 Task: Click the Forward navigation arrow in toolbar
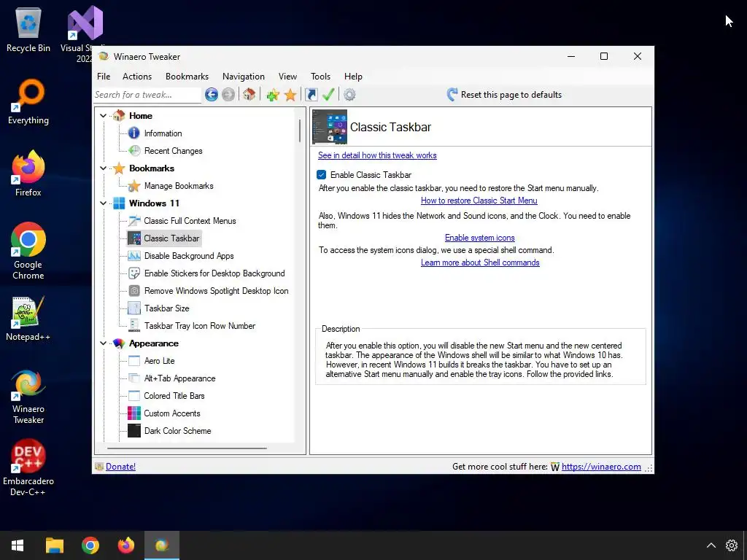(x=228, y=95)
